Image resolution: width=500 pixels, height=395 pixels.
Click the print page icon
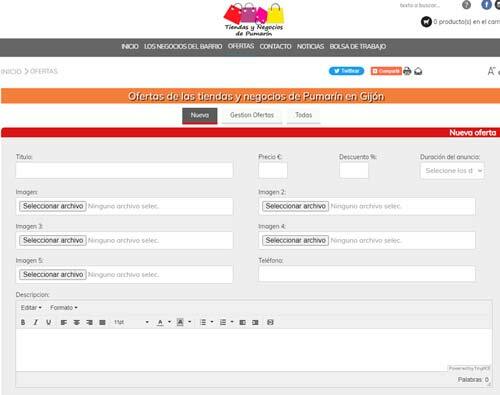407,71
